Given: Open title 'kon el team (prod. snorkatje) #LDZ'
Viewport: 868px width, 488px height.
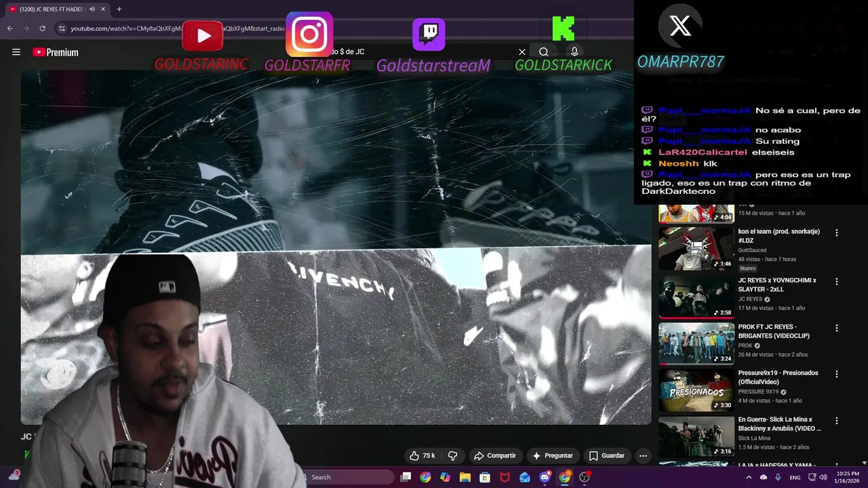Looking at the screenshot, I should pyautogui.click(x=778, y=236).
